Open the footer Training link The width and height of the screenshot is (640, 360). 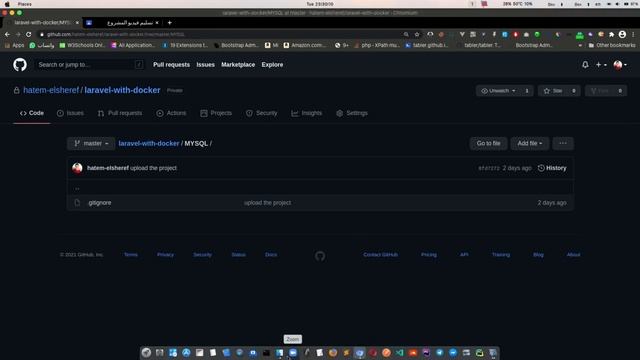click(501, 254)
